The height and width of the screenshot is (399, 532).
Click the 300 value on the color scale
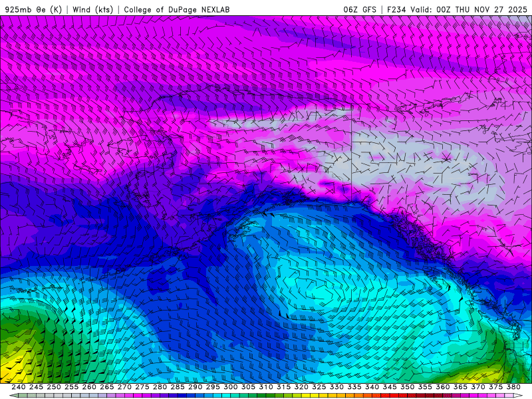coord(230,387)
